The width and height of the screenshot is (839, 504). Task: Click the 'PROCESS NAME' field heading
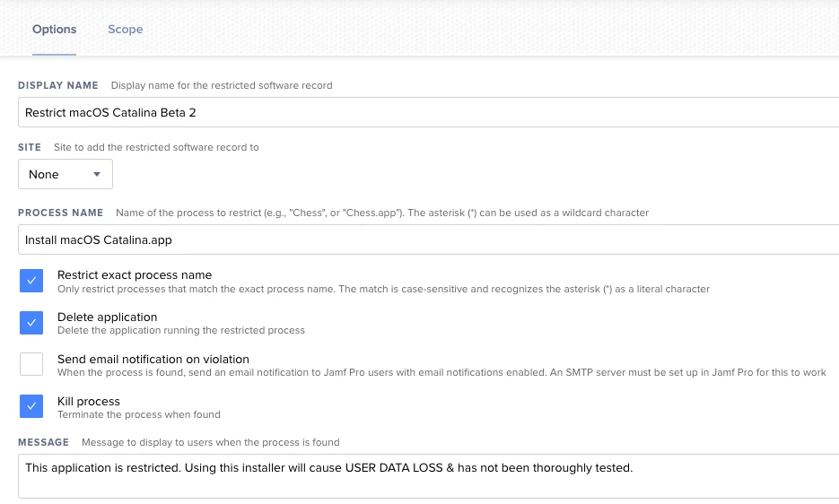pos(60,213)
